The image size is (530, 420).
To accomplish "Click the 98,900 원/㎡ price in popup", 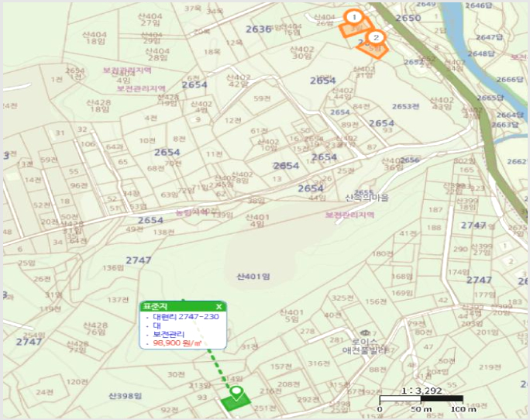I will coord(177,343).
